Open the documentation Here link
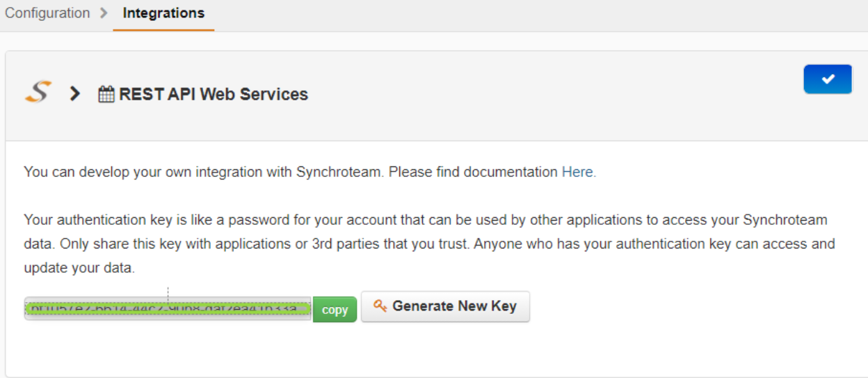 579,172
